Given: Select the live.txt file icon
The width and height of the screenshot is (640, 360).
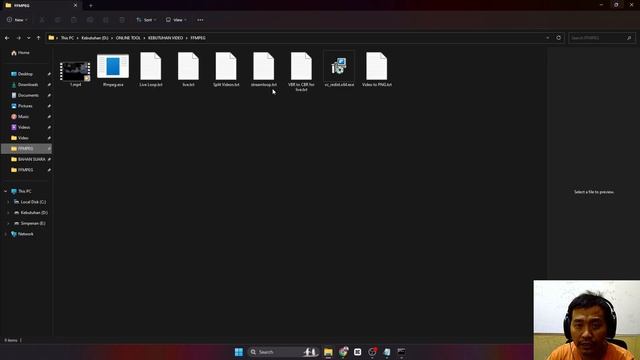Looking at the screenshot, I should [188, 66].
